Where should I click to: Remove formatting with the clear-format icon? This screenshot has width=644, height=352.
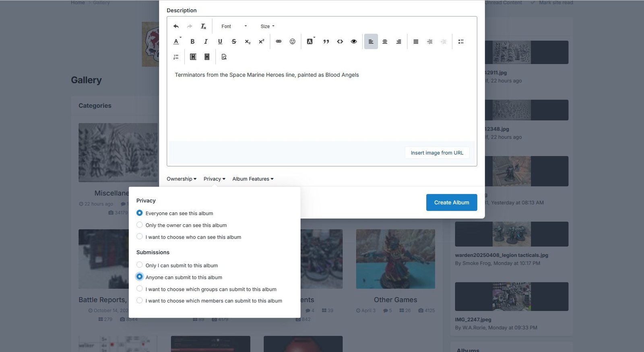[204, 26]
